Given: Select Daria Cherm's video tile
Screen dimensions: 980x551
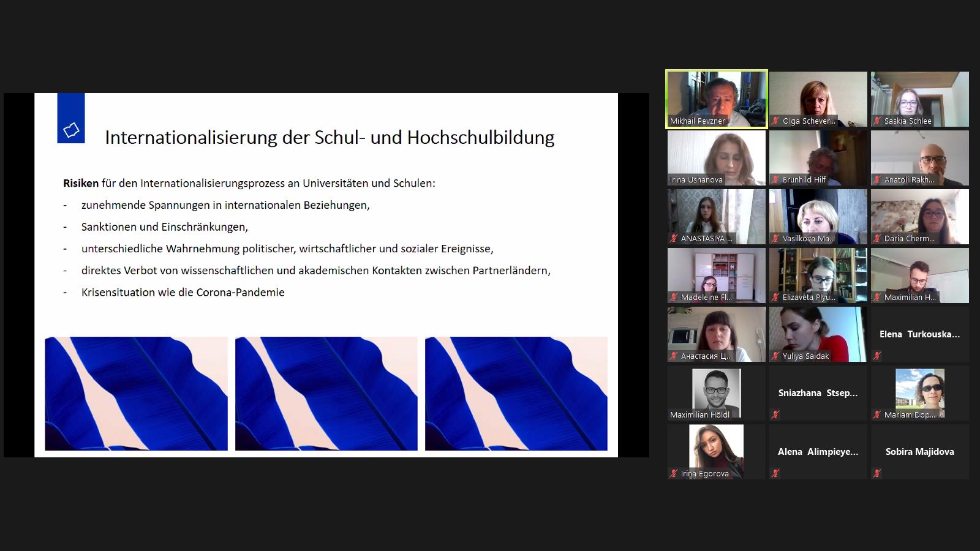Looking at the screenshot, I should pos(920,217).
